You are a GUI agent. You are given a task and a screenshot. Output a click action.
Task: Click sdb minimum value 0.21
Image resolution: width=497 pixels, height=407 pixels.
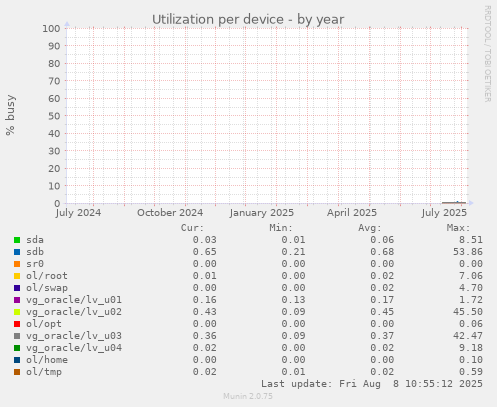293,252
